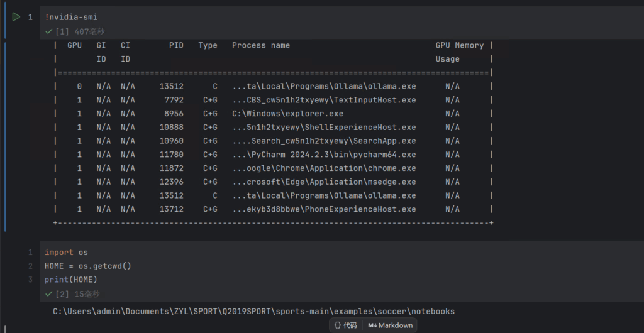Click the 'import os' code line
644x333 pixels.
click(66, 253)
